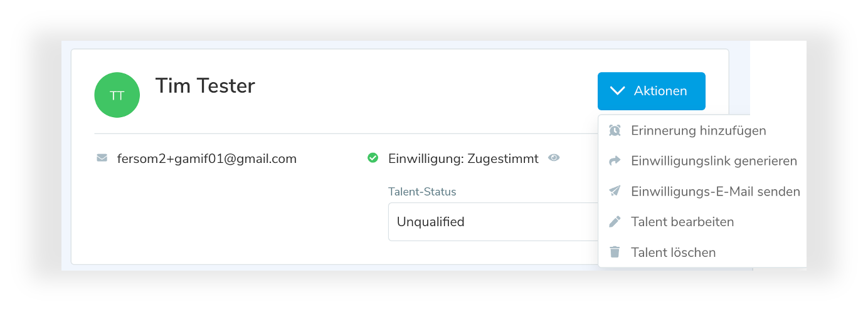Click the trash can delete icon

coord(615,252)
